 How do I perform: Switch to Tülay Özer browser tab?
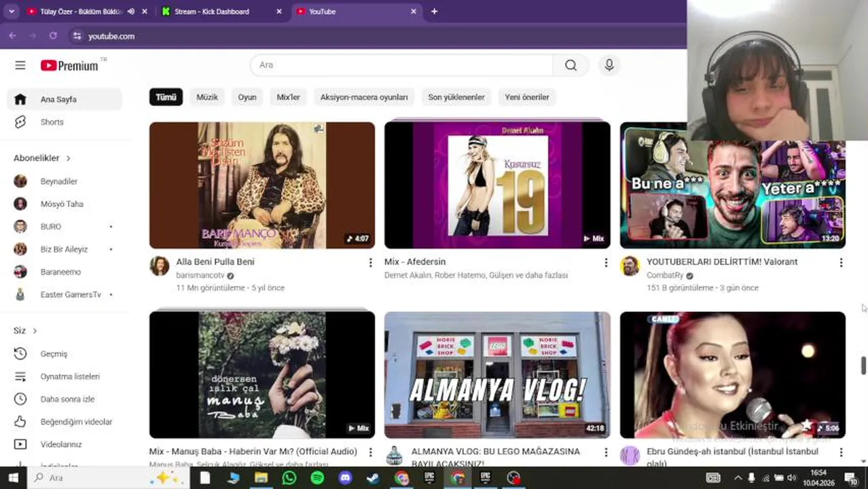pos(81,12)
